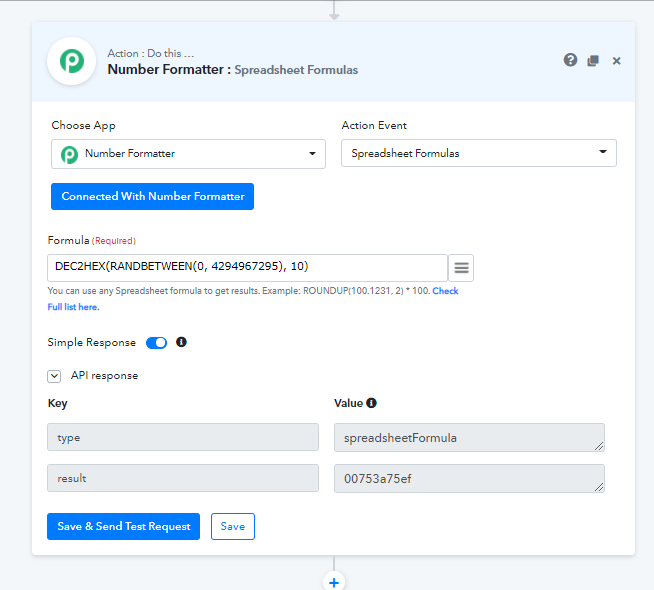Click Save & Send Test Request
The width and height of the screenshot is (654, 590).
click(123, 526)
